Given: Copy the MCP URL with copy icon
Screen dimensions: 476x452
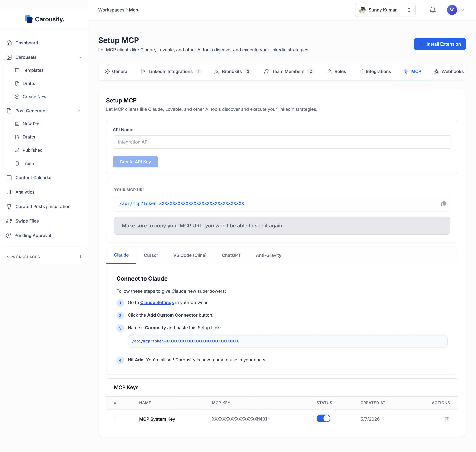Looking at the screenshot, I should (443, 204).
